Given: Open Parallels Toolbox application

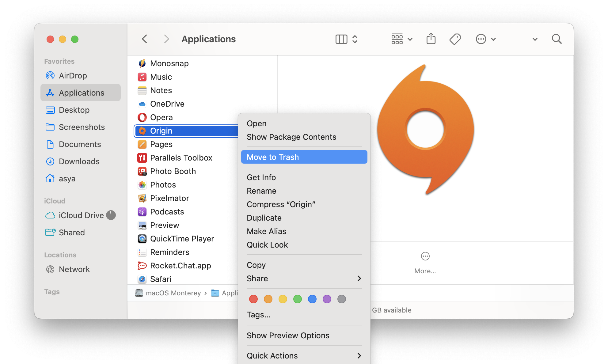Looking at the screenshot, I should click(x=181, y=158).
